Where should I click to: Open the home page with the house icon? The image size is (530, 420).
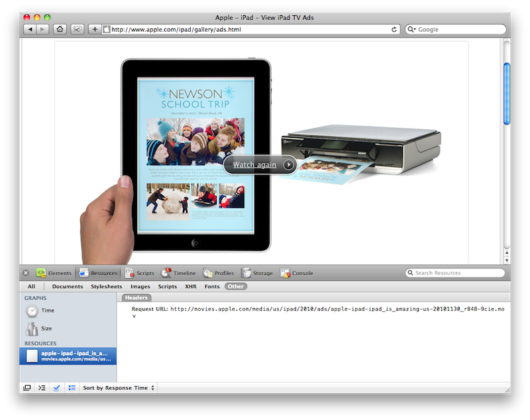pyautogui.click(x=60, y=29)
